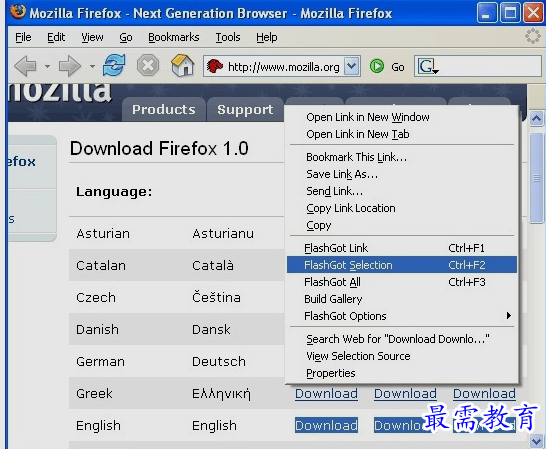The image size is (546, 449).
Task: Choose Open Link in New Window
Action: (x=401, y=117)
